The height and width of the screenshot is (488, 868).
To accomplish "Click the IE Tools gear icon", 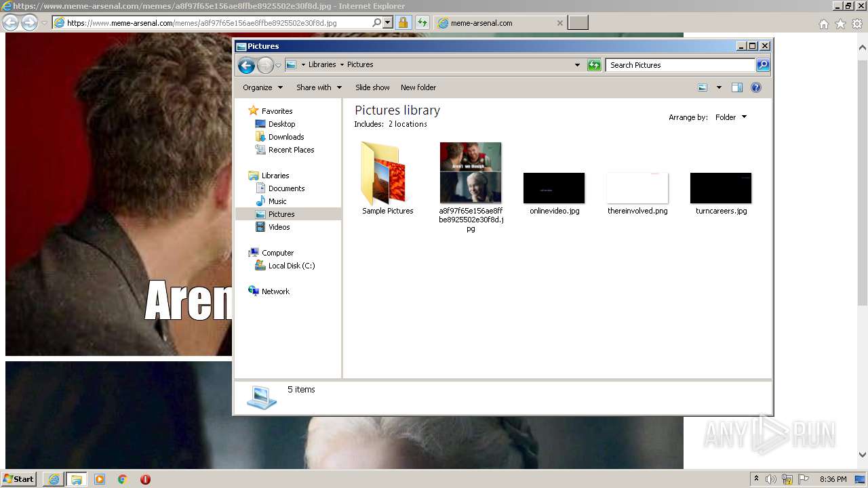I will pyautogui.click(x=857, y=24).
